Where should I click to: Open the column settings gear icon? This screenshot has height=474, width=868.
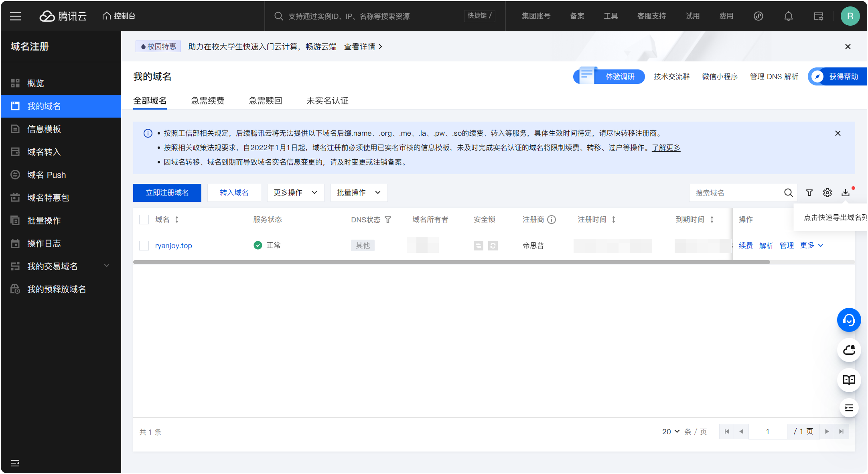[827, 193]
